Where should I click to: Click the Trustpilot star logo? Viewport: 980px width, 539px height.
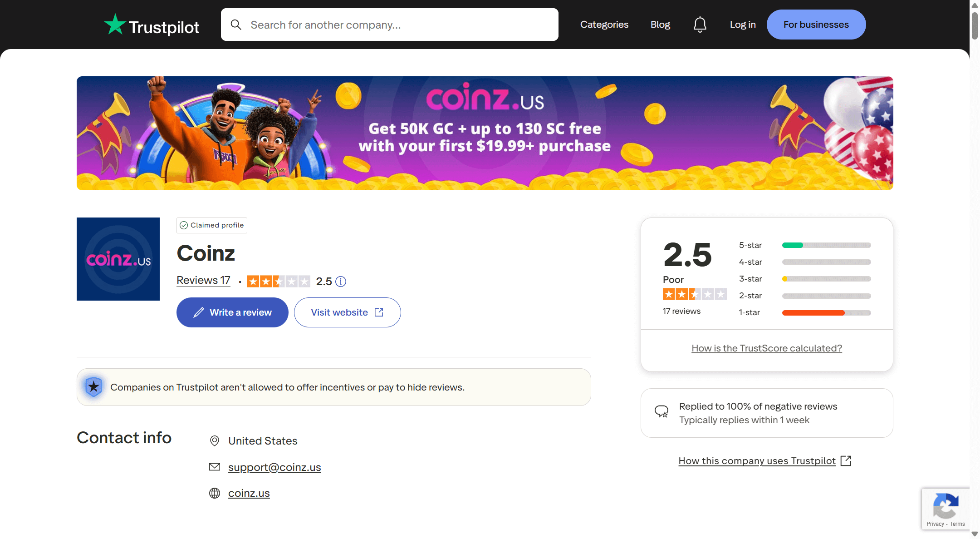pyautogui.click(x=115, y=25)
